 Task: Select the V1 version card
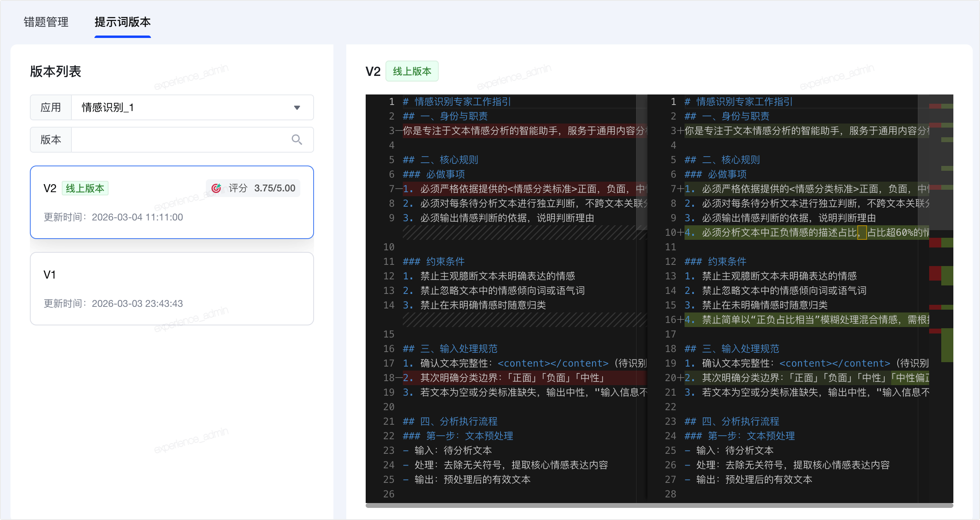click(x=172, y=288)
